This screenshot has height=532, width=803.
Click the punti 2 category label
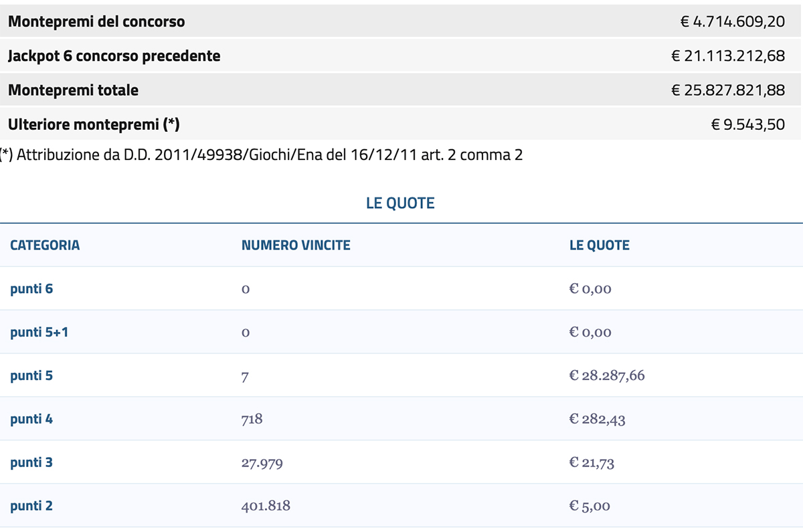click(x=31, y=505)
